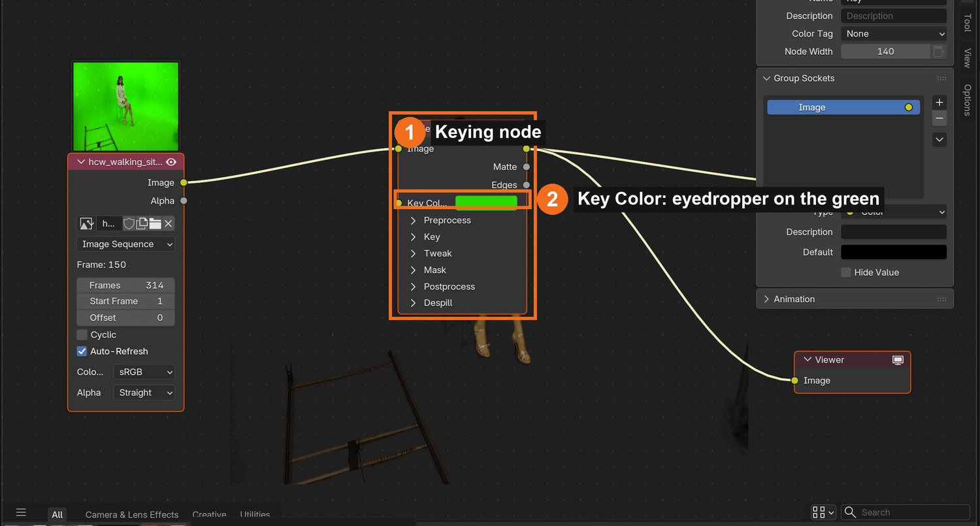
Task: Enable the Hide Value checkbox
Action: [846, 272]
